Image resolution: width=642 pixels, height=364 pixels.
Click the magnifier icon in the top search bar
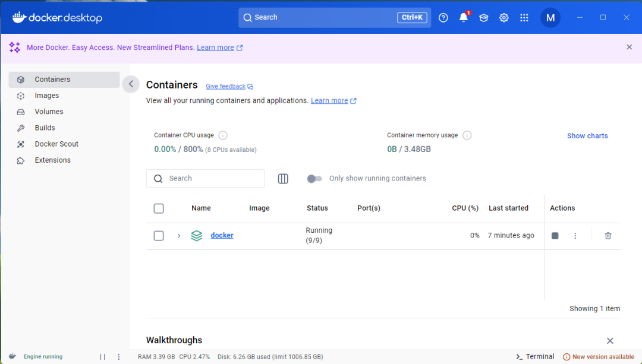[247, 18]
